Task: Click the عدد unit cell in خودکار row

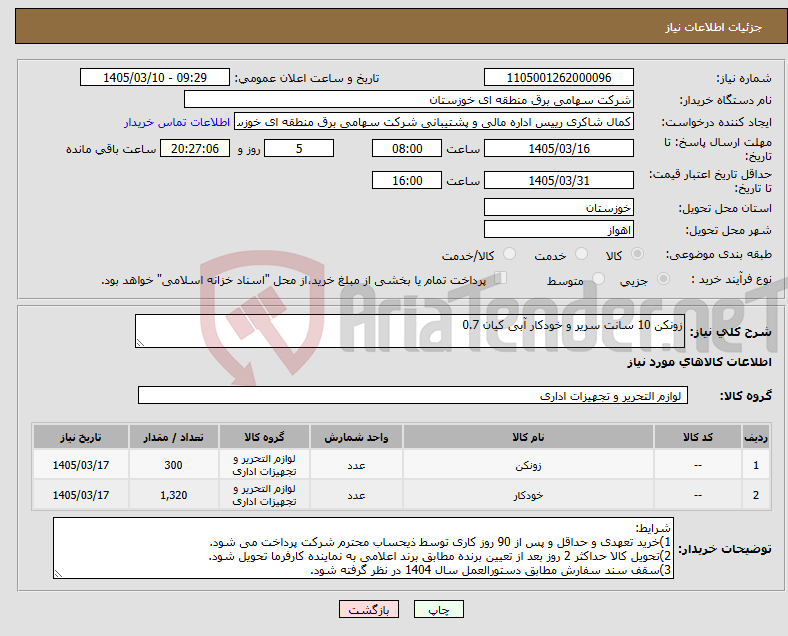Action: tap(356, 495)
